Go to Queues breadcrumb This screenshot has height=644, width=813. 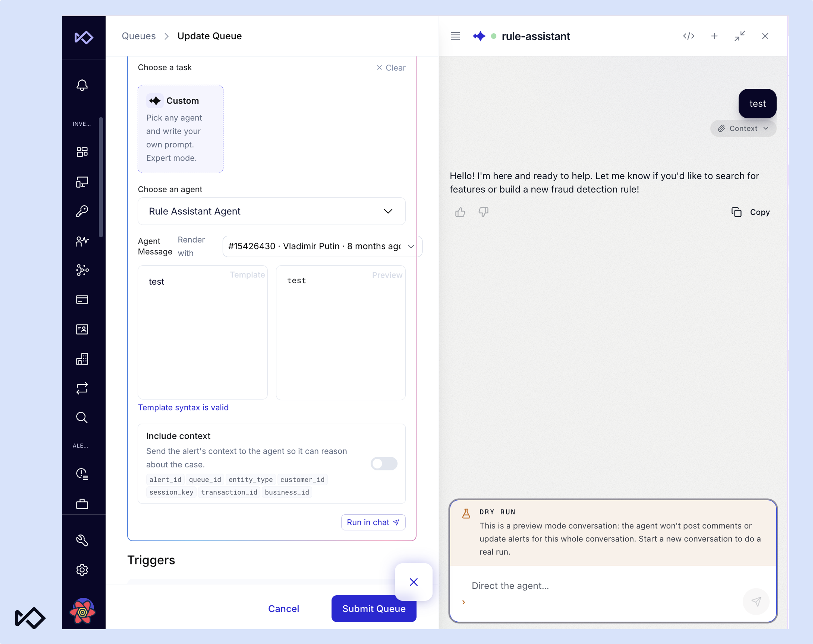click(x=139, y=36)
